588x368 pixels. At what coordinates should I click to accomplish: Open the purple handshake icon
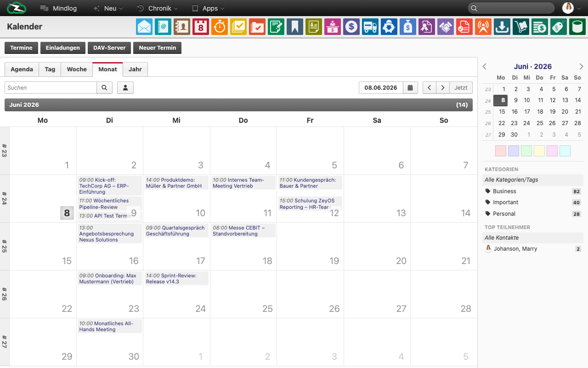tap(446, 27)
